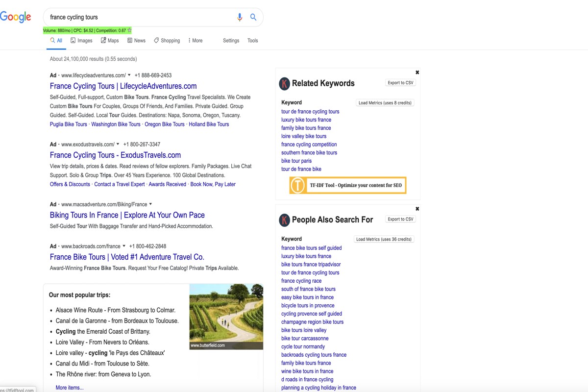The height and width of the screenshot is (392, 588).
Task: Click the K logo of Related Keywords
Action: coord(285,84)
